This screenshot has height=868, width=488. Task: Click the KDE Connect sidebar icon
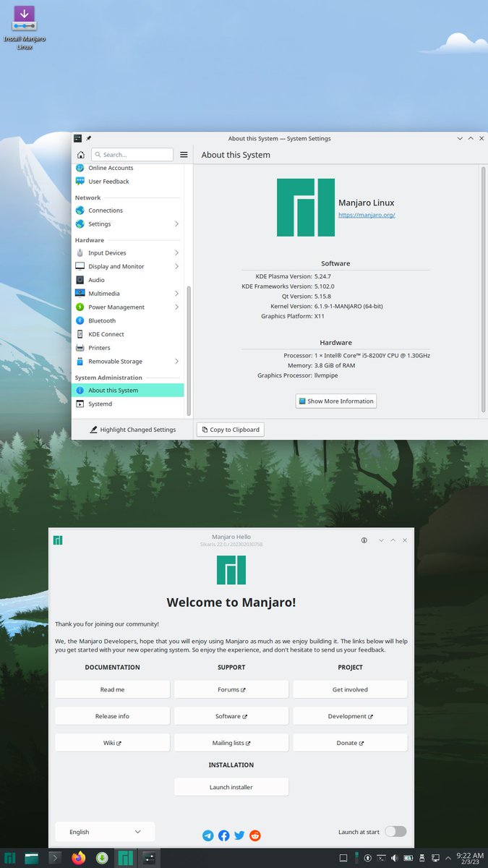click(80, 334)
